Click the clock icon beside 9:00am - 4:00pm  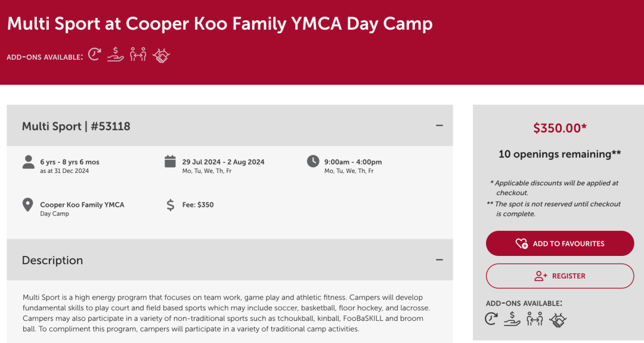(312, 162)
